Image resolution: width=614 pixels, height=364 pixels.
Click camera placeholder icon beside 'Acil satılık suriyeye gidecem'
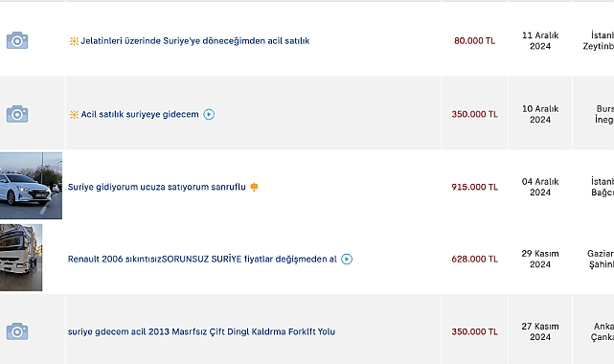click(x=17, y=114)
